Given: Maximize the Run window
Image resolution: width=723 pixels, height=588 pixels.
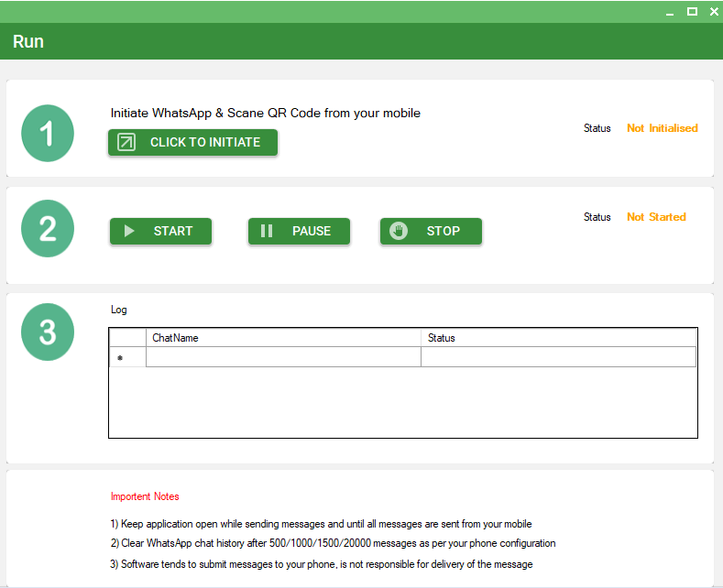Looking at the screenshot, I should (x=692, y=12).
